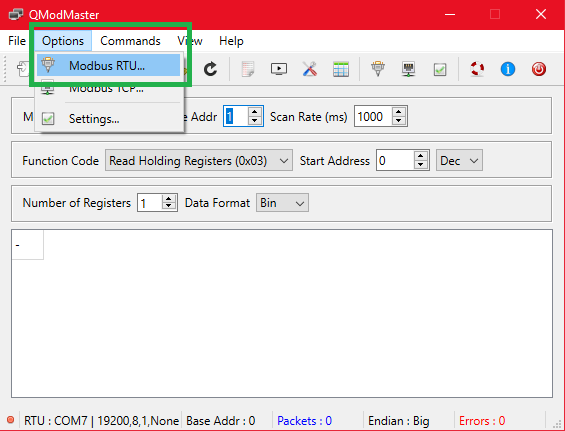Decrease the Start Address value
This screenshot has width=565, height=431.
pos(421,165)
